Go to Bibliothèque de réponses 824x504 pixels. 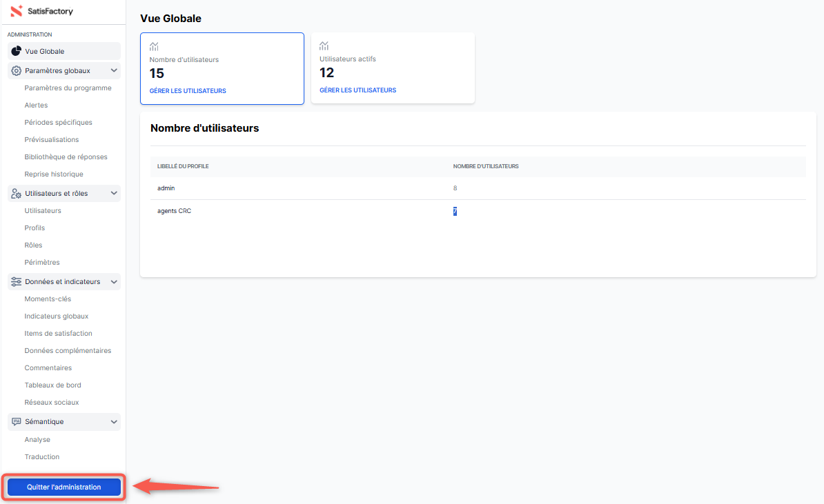click(66, 157)
